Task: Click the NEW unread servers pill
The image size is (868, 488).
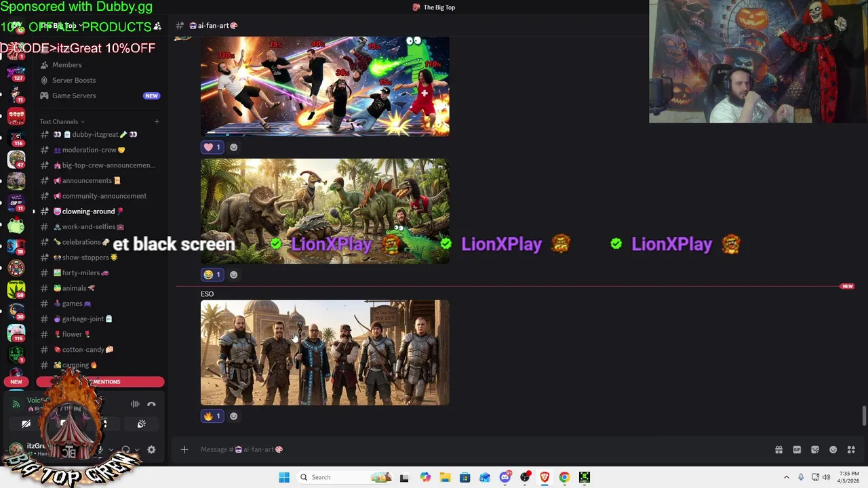Action: (x=16, y=382)
